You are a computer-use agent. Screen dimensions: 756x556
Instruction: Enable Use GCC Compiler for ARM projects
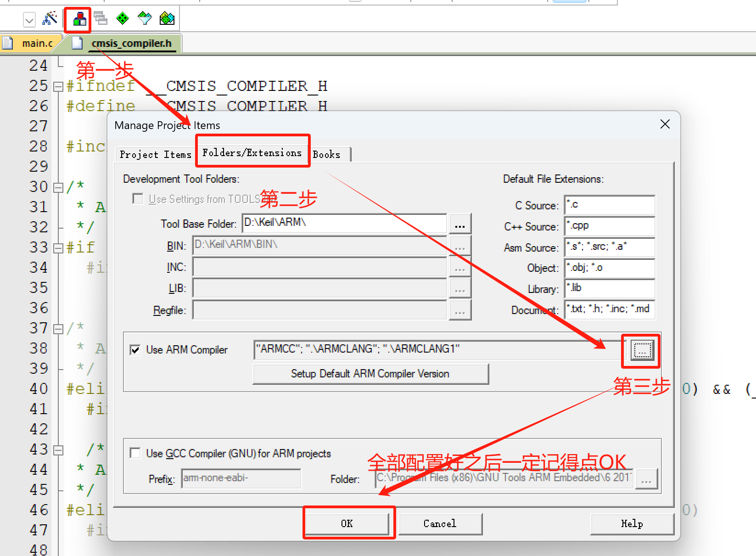135,453
